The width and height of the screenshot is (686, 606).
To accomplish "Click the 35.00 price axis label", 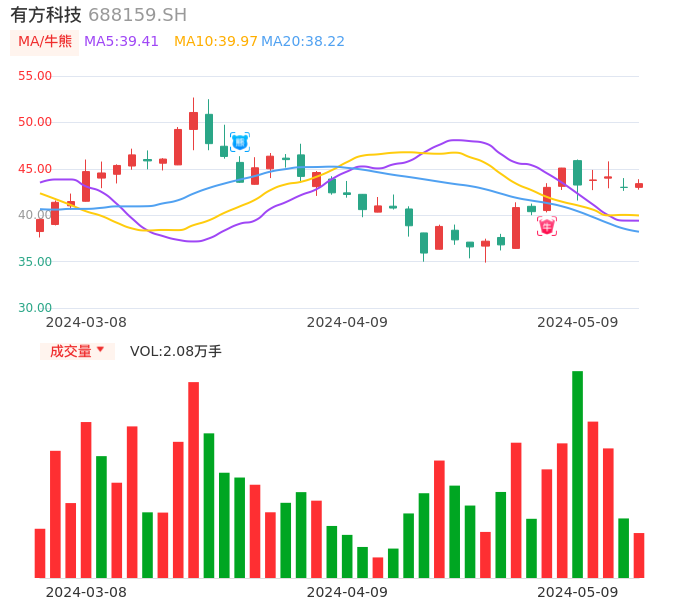I will click(x=35, y=262).
